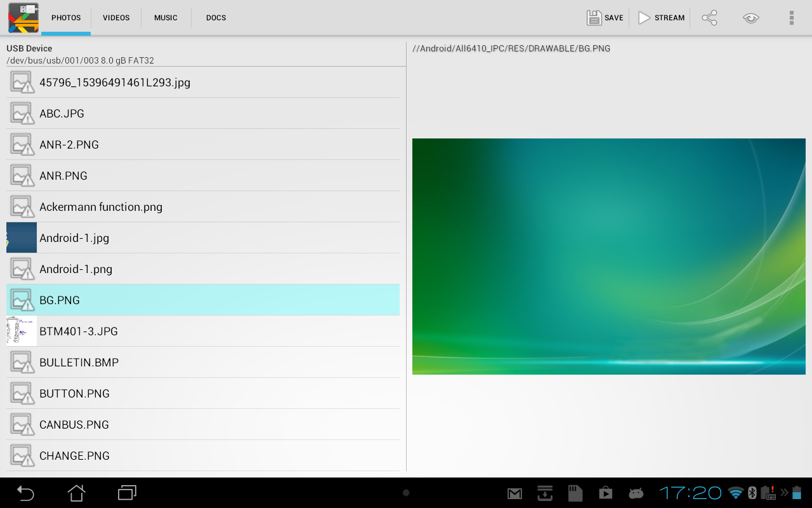Go to the DOCS tab
This screenshot has width=812, height=508.
(x=216, y=18)
